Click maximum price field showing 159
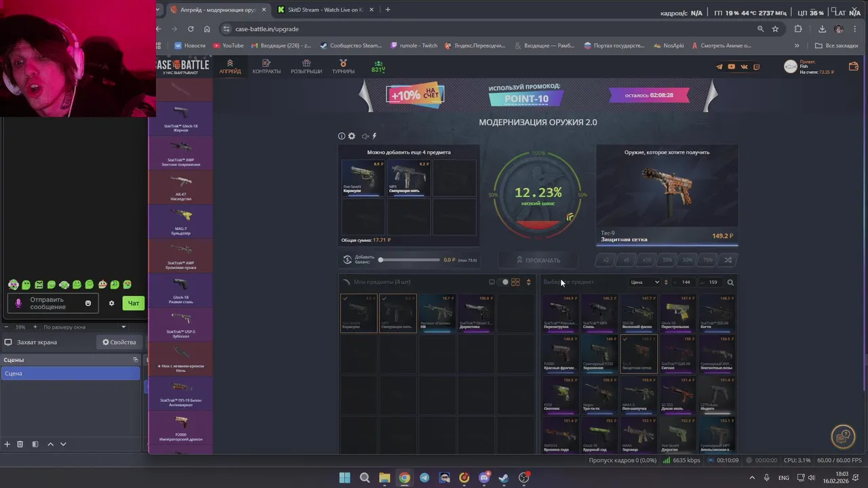This screenshot has width=868, height=488. point(713,282)
